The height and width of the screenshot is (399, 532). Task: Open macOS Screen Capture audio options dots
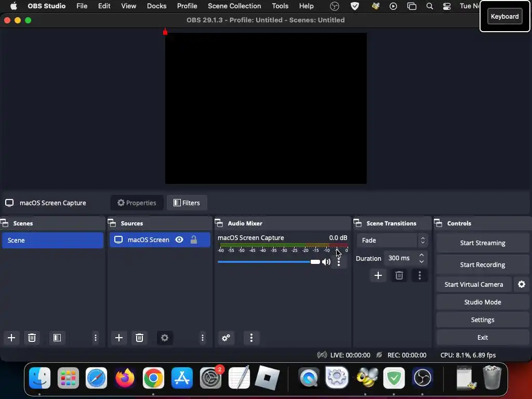(x=339, y=262)
